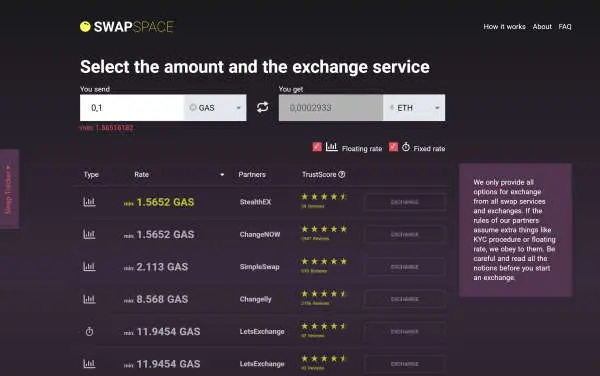Click the red minimum amount warning
This screenshot has width=600, height=376.
click(107, 128)
